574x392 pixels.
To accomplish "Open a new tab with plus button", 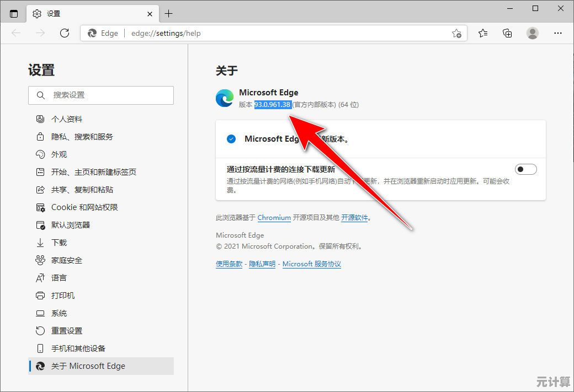I will point(168,14).
